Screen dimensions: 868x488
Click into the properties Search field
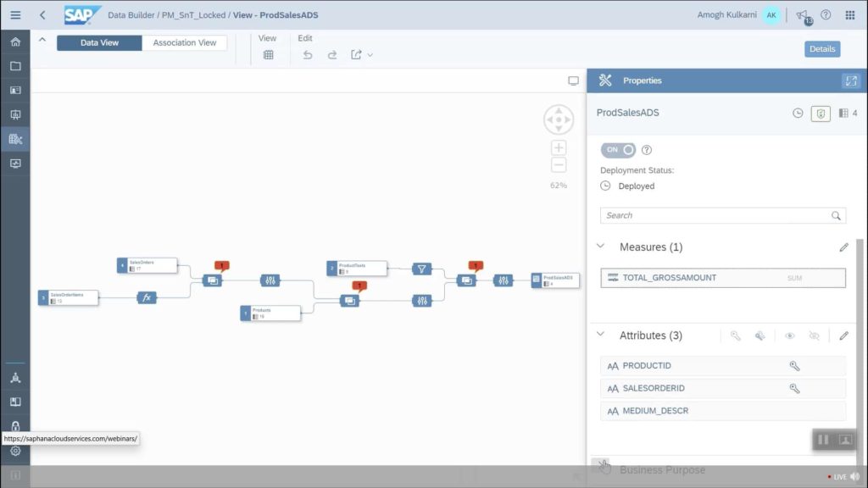point(723,215)
